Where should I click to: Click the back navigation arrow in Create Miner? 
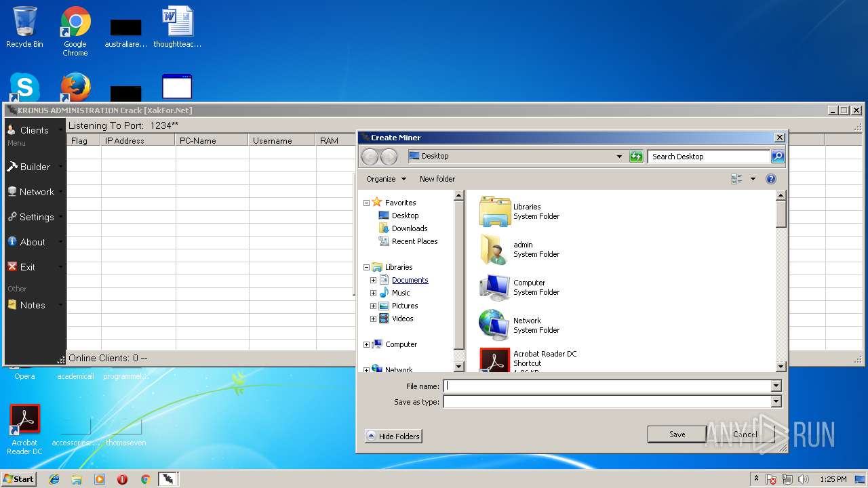(370, 157)
